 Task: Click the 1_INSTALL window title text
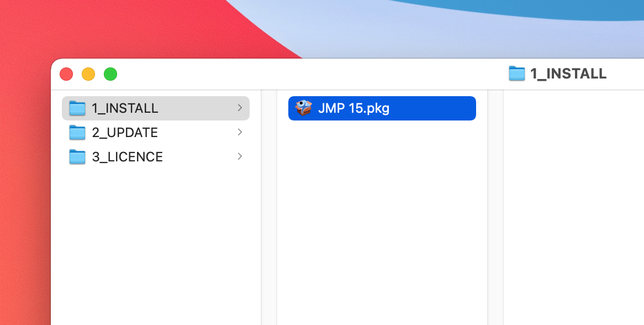[x=568, y=74]
